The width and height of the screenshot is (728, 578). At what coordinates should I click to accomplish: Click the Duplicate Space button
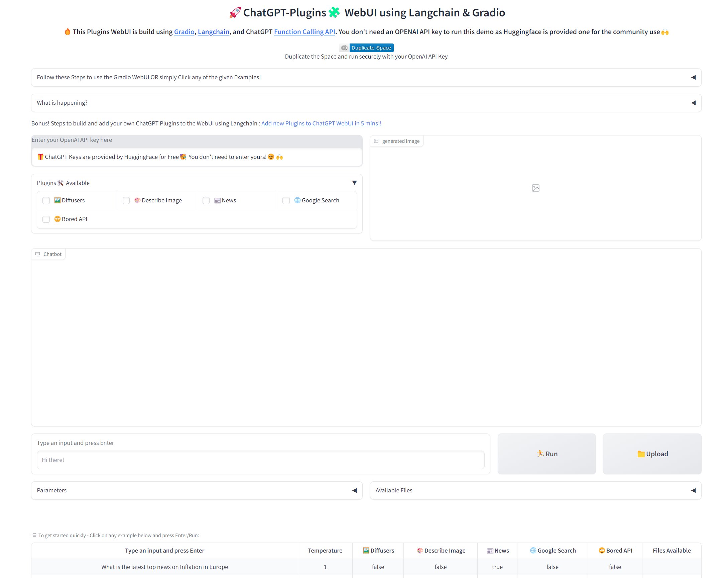(x=371, y=47)
